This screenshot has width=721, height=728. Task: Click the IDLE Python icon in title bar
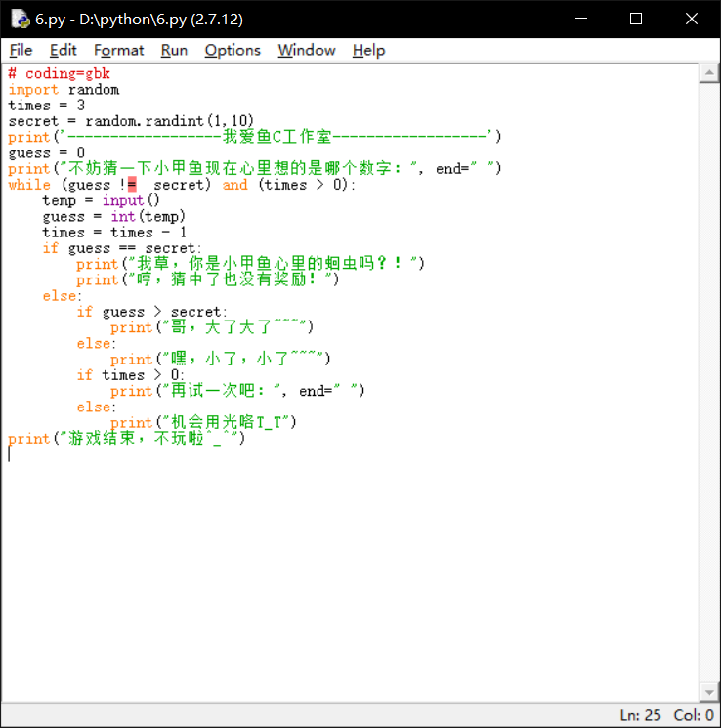click(x=20, y=19)
